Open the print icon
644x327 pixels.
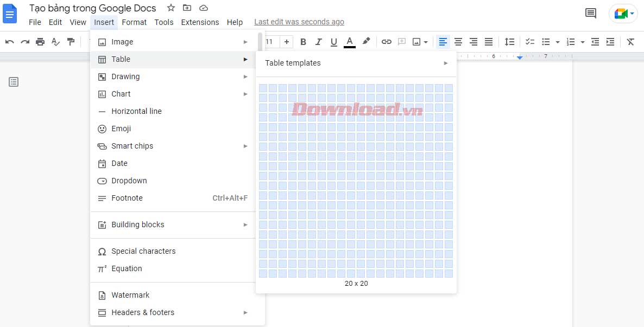tap(40, 41)
